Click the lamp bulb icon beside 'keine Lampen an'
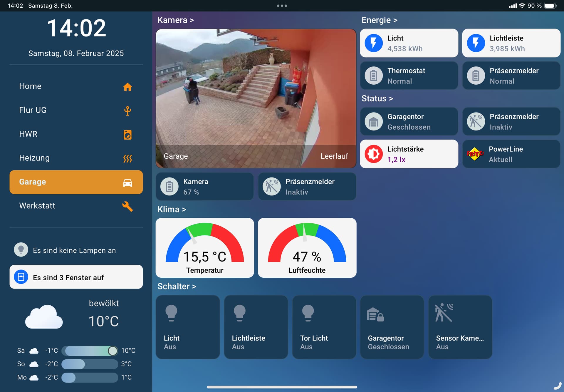 click(x=21, y=250)
